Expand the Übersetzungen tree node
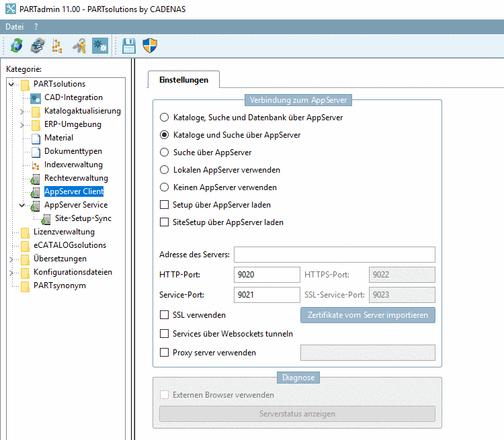Image resolution: width=504 pixels, height=440 pixels. [11, 259]
